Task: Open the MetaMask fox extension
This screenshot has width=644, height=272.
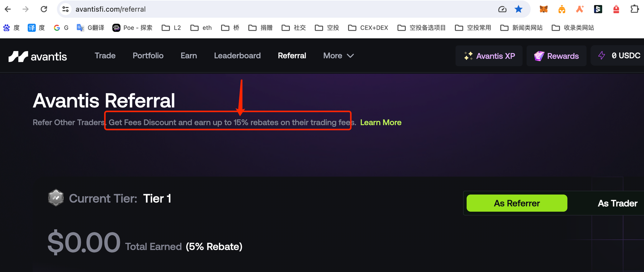Action: [543, 9]
